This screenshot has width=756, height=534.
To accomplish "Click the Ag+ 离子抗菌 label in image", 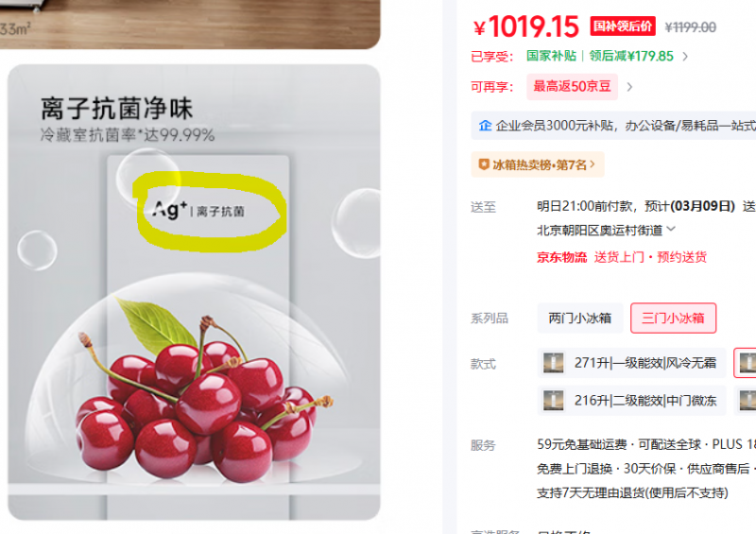I will point(198,211).
